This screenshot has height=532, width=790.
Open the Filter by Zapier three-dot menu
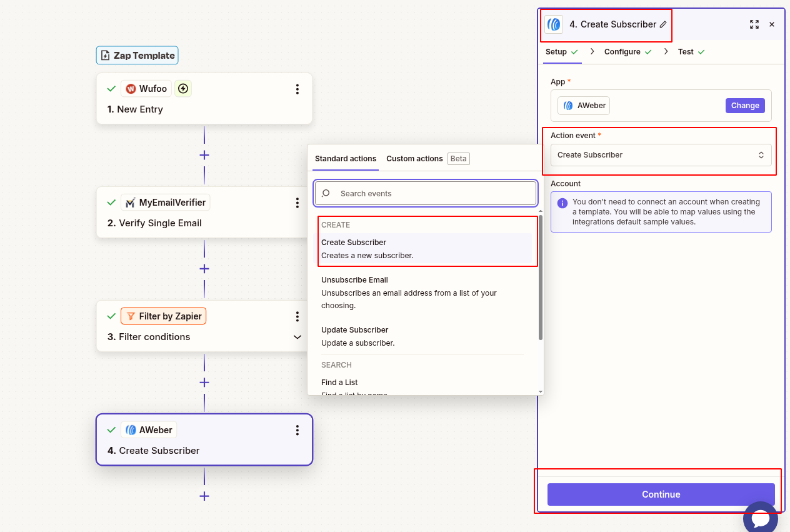(x=297, y=316)
